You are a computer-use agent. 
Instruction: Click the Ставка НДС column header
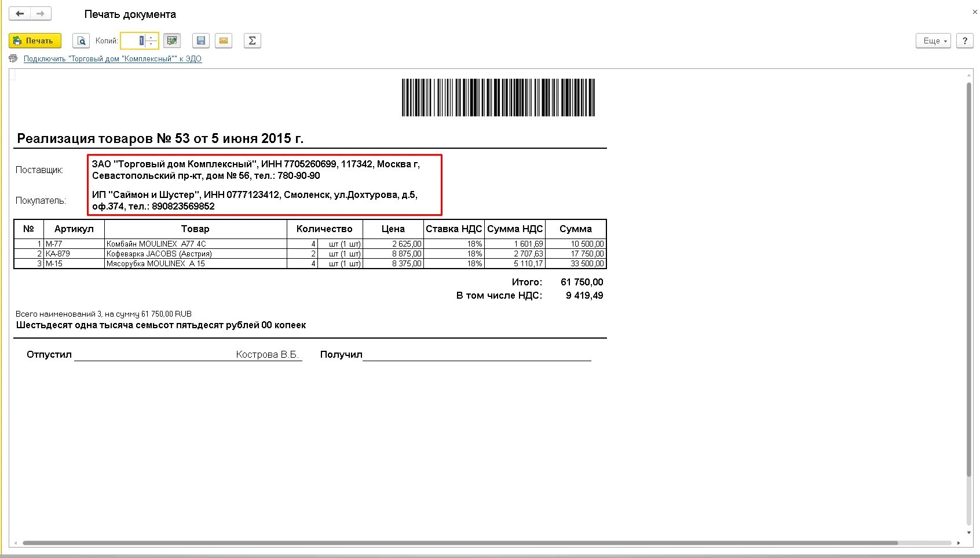click(454, 229)
